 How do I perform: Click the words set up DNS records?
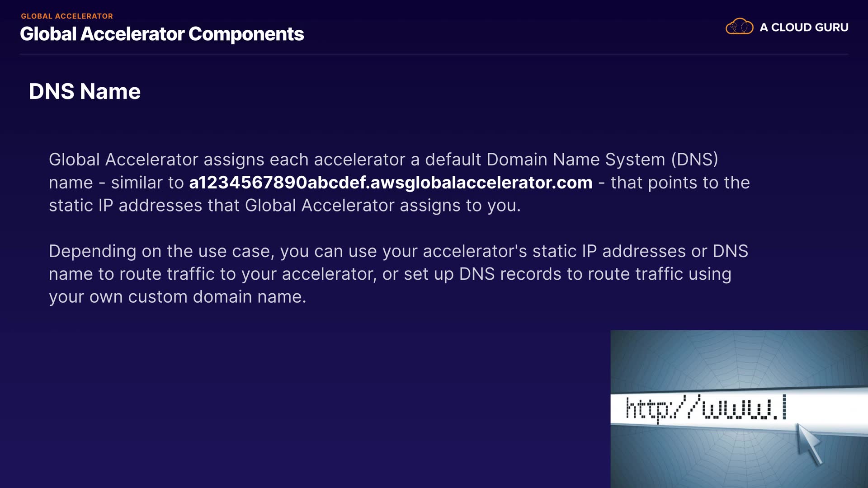tap(482, 274)
